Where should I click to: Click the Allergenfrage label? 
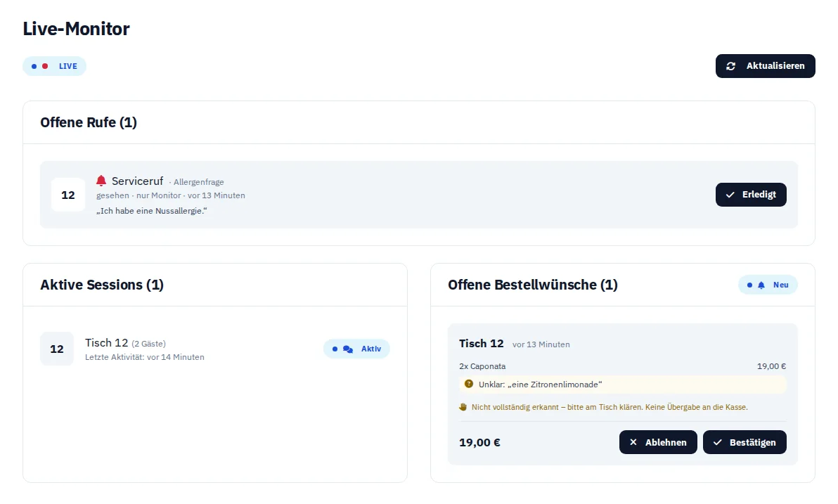[x=199, y=182]
